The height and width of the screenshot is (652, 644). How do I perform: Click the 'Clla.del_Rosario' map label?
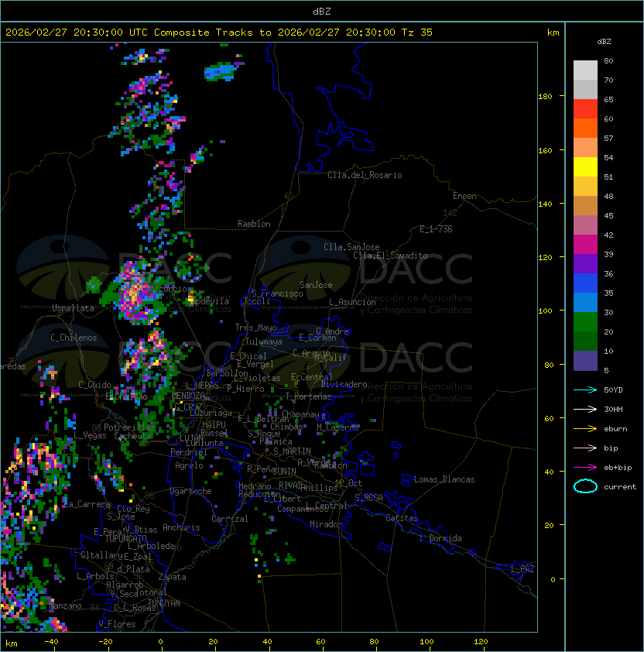click(365, 175)
